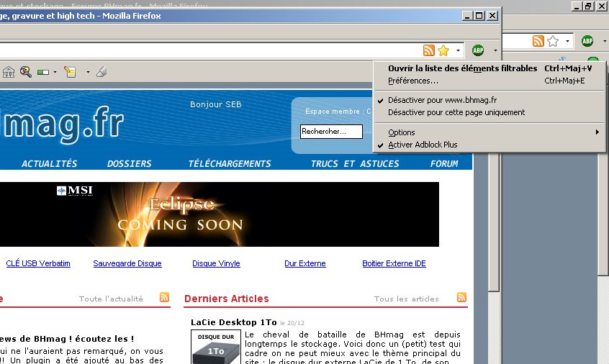Open the TRUCS ET ASTUCES navigation tab
Image resolution: width=609 pixels, height=364 pixels.
(x=355, y=164)
